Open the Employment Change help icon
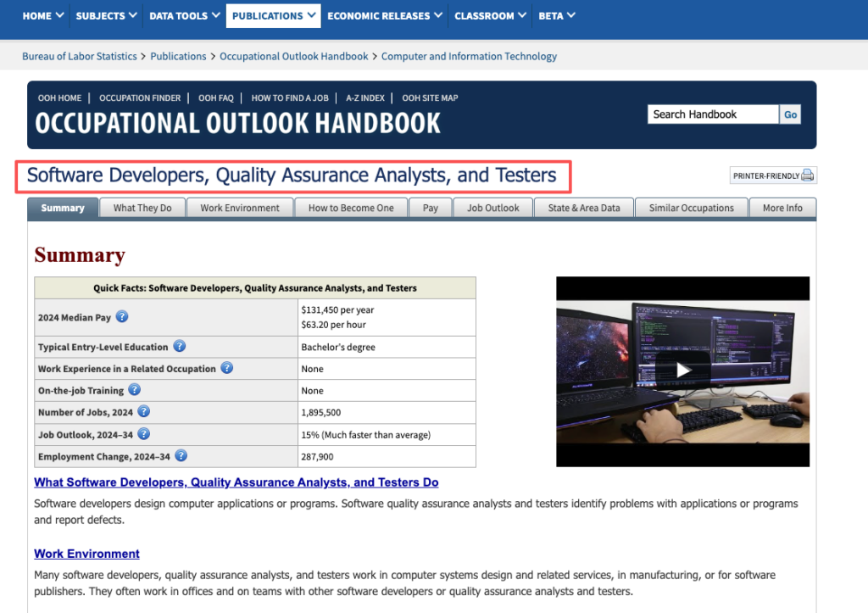The image size is (868, 613). pos(181,455)
